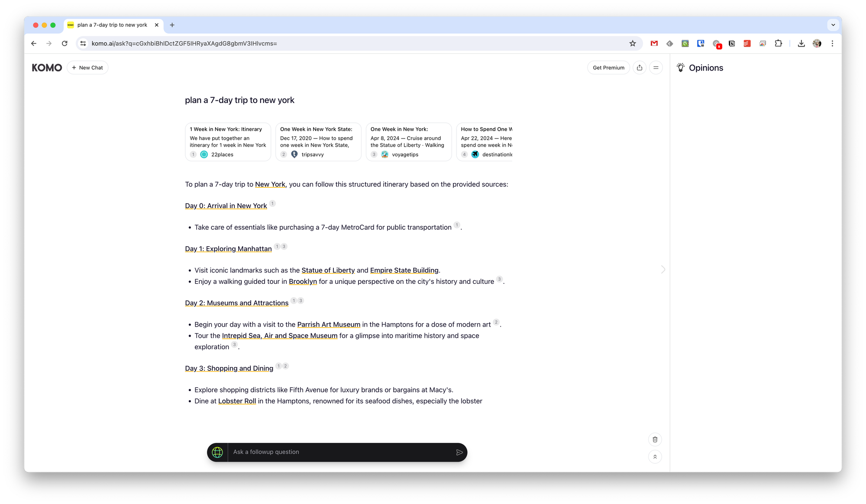Click the send arrow icon

(459, 452)
